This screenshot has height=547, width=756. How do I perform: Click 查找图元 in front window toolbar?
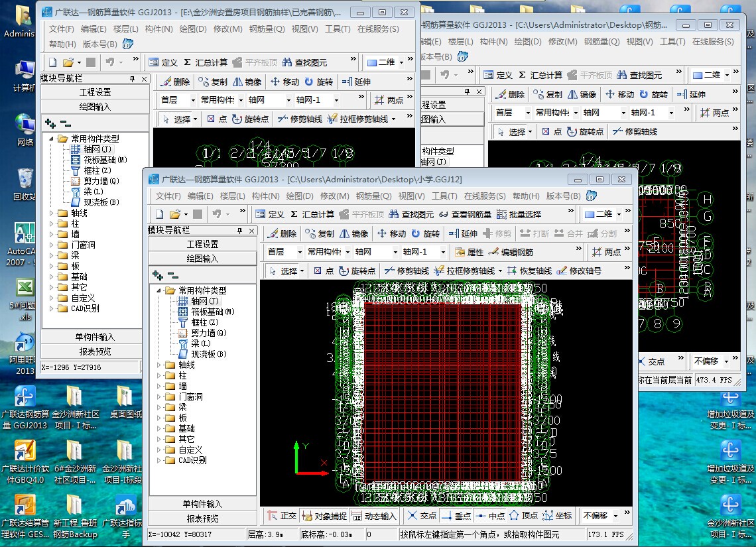pos(410,214)
